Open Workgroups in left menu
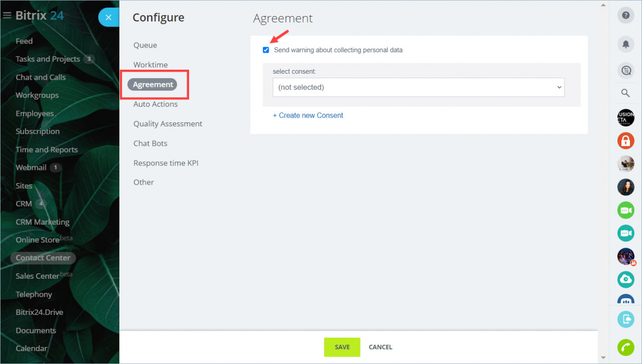This screenshot has width=642, height=364. (37, 95)
